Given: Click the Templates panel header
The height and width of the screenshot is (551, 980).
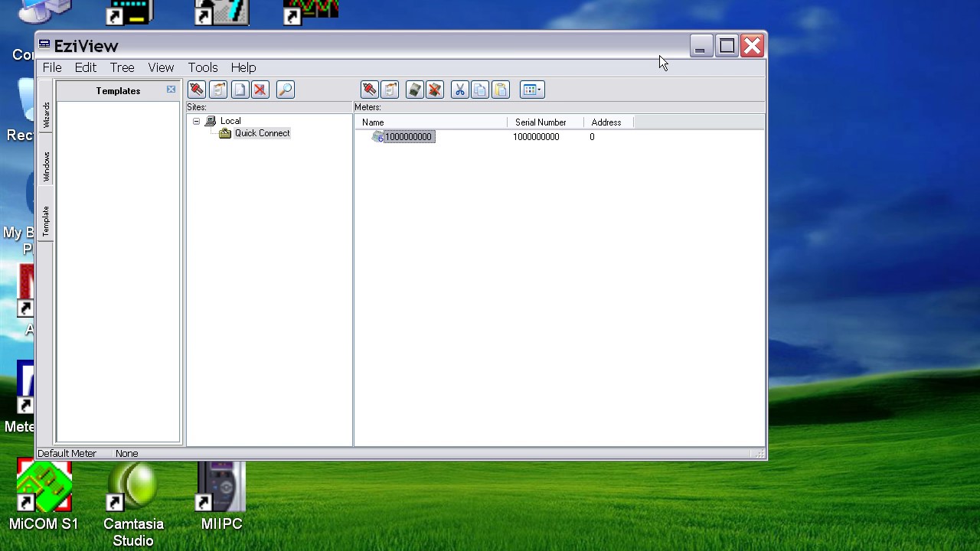Looking at the screenshot, I should [x=118, y=91].
